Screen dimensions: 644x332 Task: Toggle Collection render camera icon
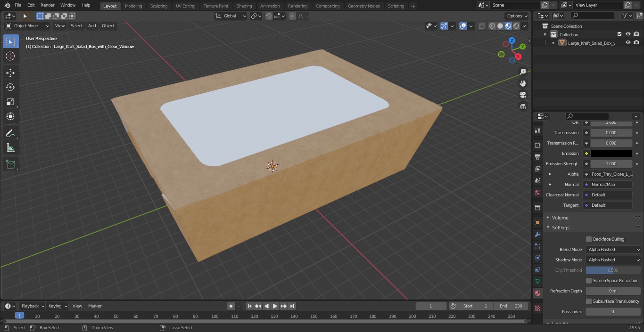(636, 34)
